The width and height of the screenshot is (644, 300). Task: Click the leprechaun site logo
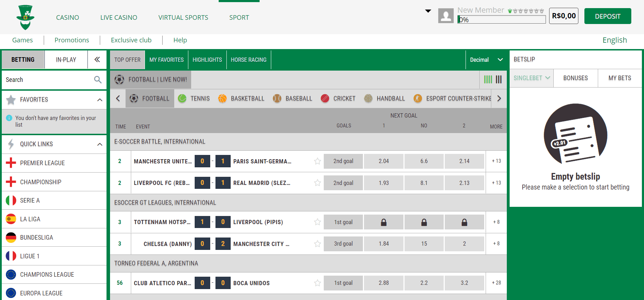(25, 17)
